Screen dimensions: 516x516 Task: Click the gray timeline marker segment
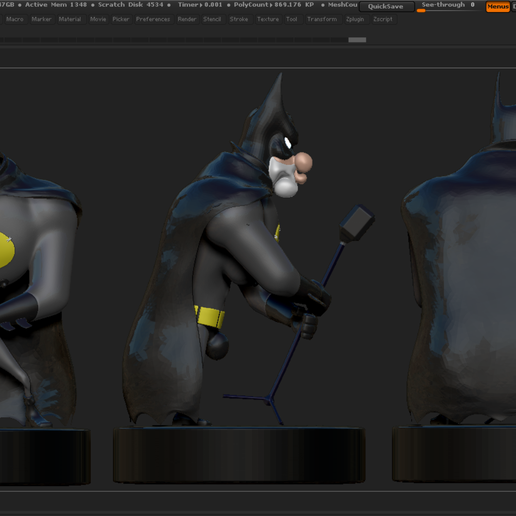pyautogui.click(x=357, y=40)
